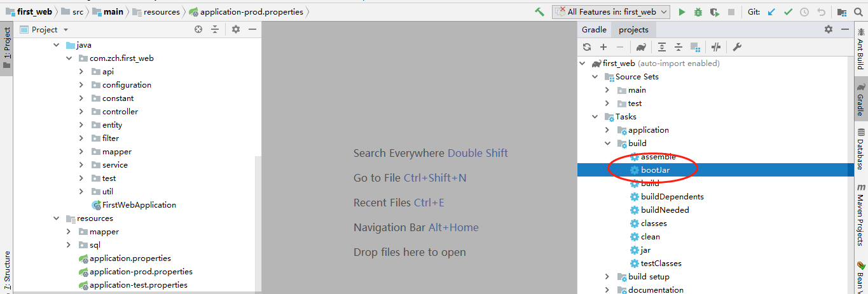The height and width of the screenshot is (294, 868).
Task: Open the Search Everywhere magnifier icon
Action: [x=859, y=12]
